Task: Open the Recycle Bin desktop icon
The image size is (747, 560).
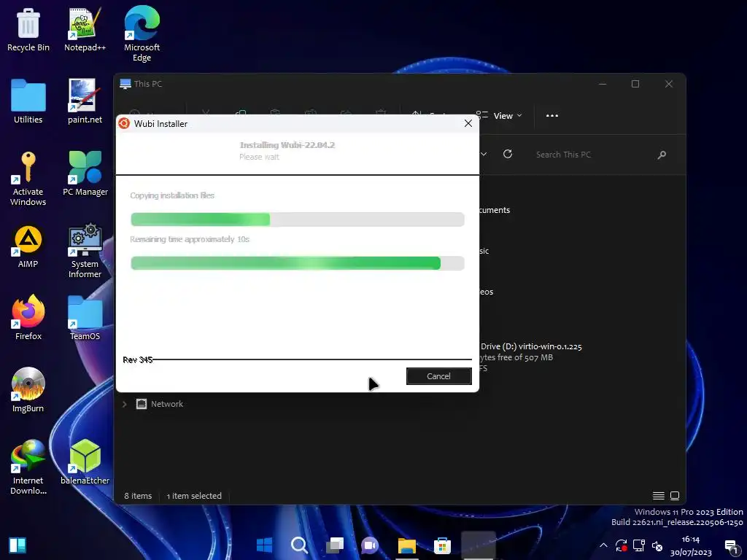Action: click(28, 29)
